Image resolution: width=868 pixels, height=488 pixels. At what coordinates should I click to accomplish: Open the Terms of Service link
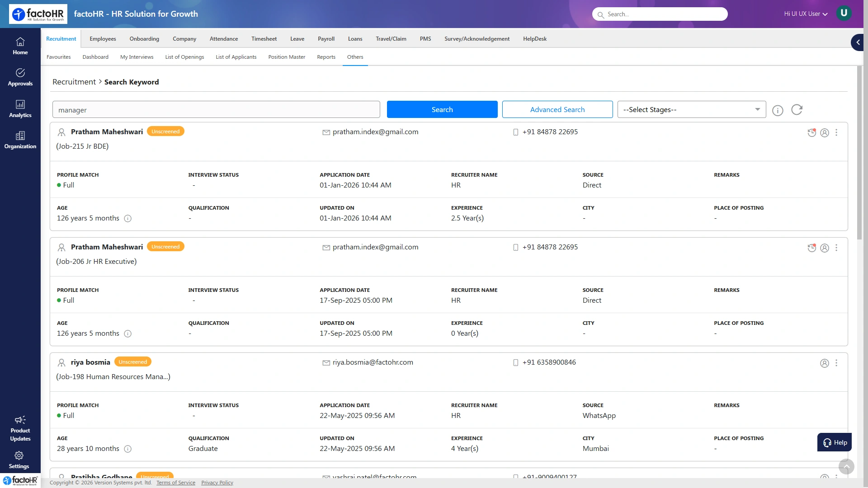176,483
